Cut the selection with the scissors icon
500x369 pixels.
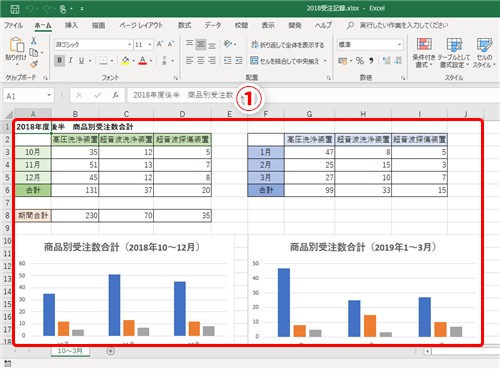pos(34,41)
